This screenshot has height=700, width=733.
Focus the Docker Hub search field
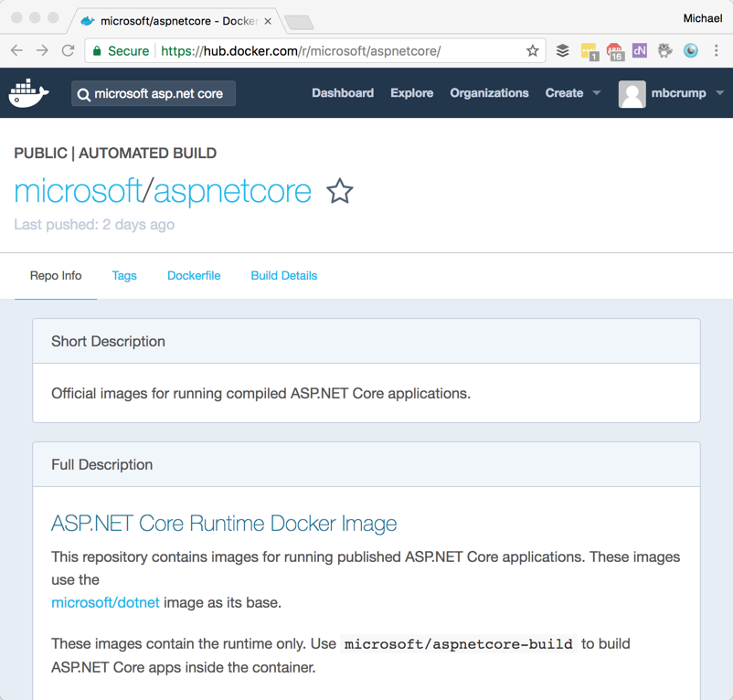point(154,93)
